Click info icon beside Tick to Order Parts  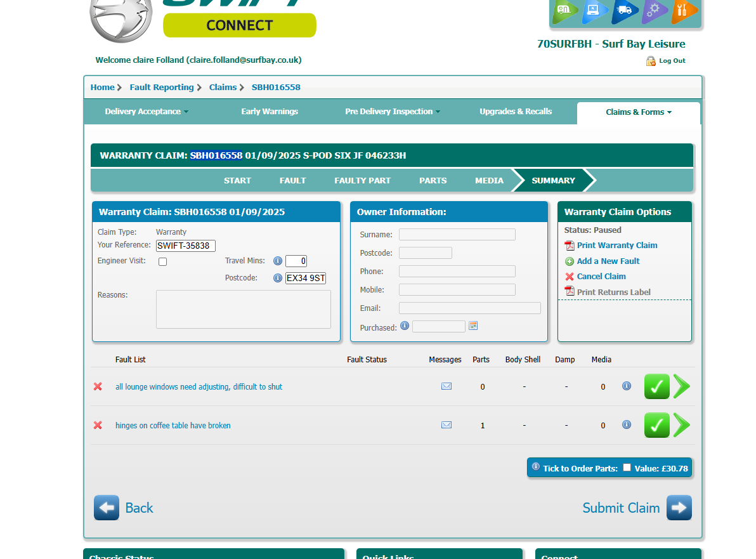536,466
